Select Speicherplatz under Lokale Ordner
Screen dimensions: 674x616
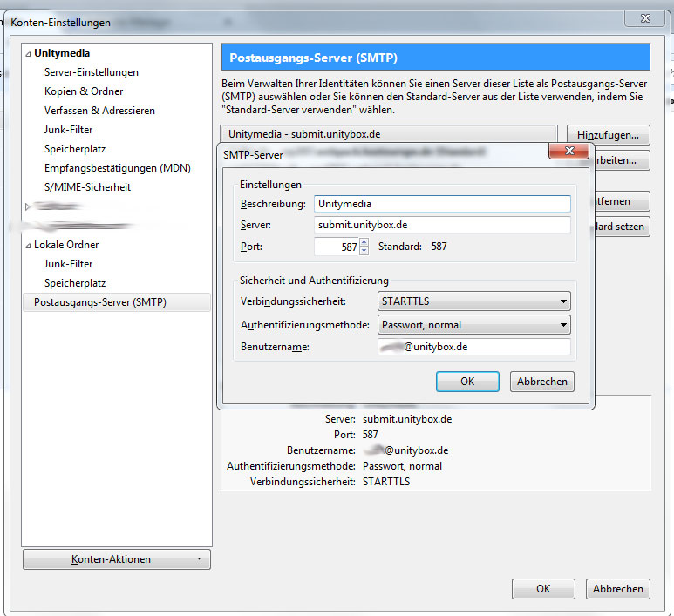click(x=75, y=283)
